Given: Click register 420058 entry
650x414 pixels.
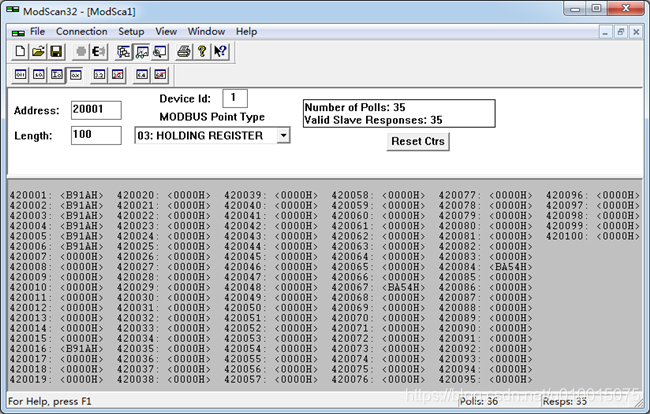Looking at the screenshot, I should coord(378,195).
